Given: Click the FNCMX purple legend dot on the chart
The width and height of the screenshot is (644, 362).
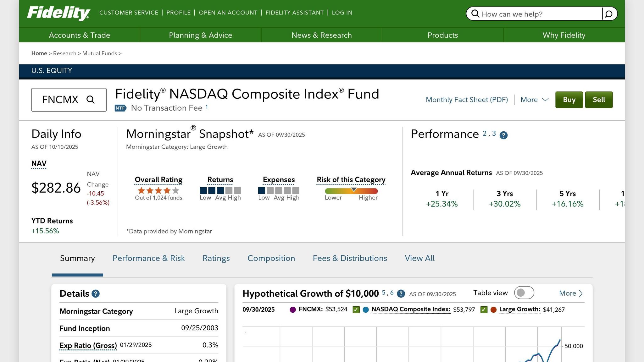Looking at the screenshot, I should (293, 309).
